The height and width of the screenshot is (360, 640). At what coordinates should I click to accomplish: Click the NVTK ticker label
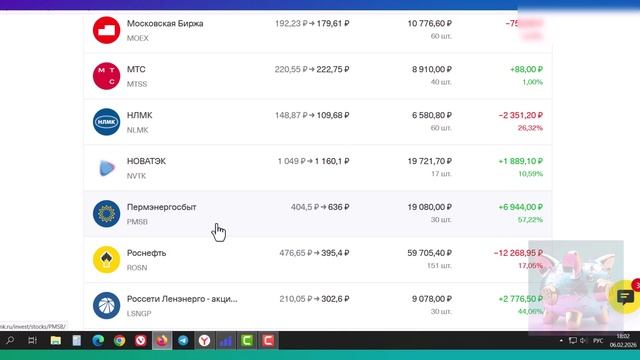click(136, 176)
